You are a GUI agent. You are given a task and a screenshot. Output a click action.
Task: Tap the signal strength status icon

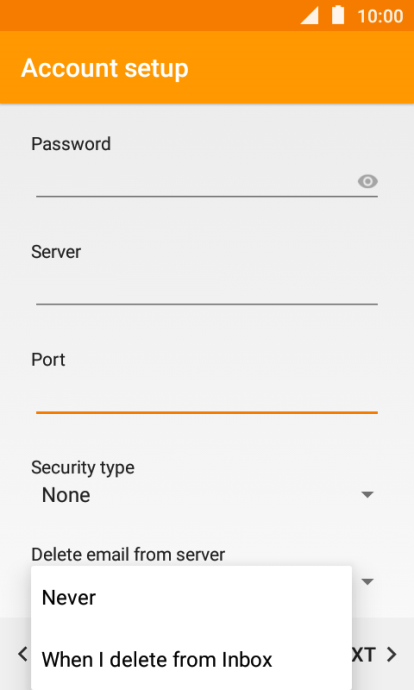click(x=309, y=16)
